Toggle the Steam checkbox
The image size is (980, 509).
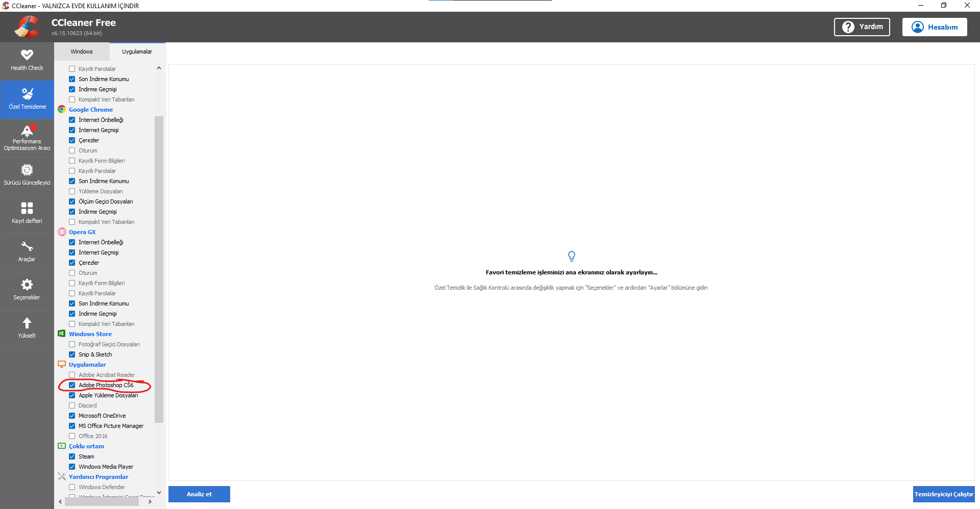[x=72, y=456]
